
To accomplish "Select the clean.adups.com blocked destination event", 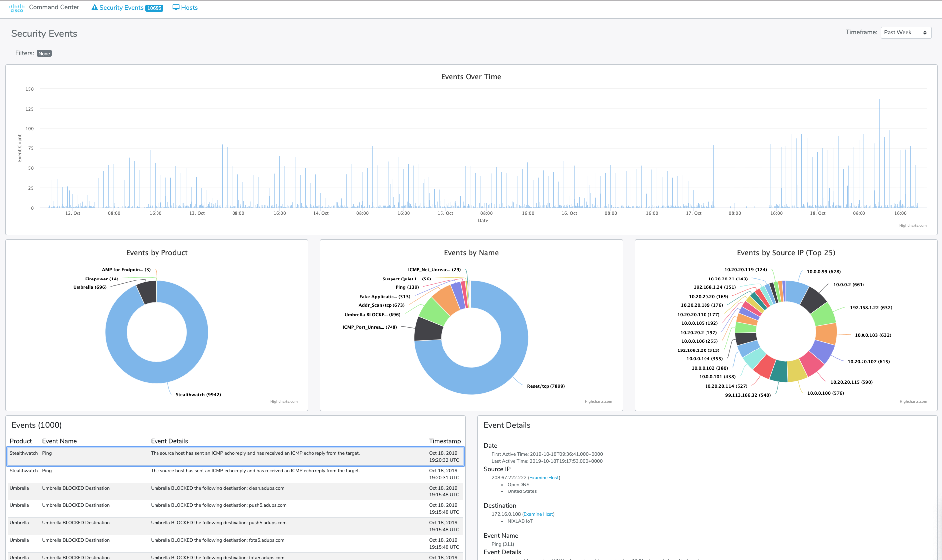I will pos(235,491).
